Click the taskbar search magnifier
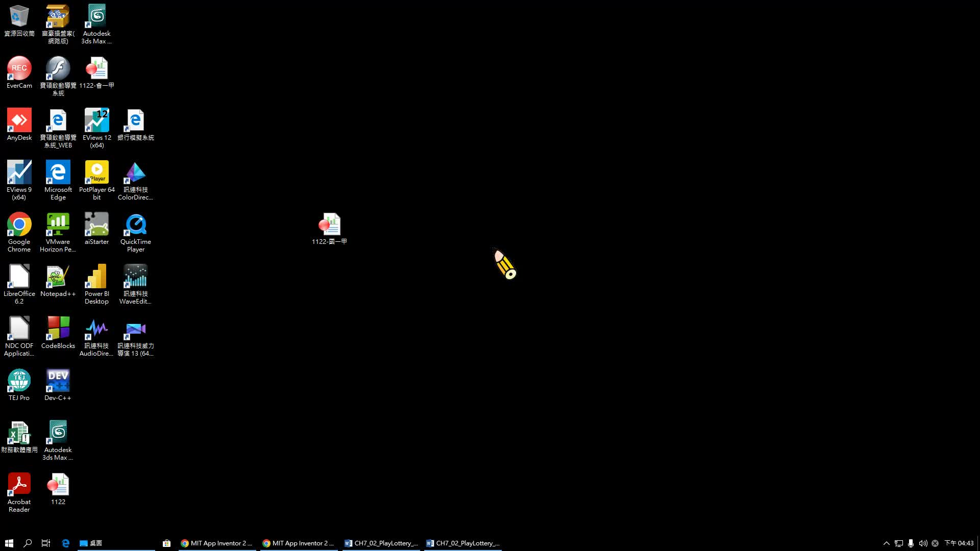The image size is (980, 551). (x=28, y=543)
